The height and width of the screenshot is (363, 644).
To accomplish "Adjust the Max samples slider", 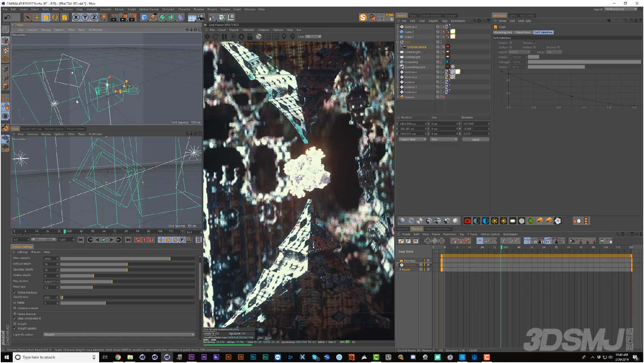I will [128, 258].
